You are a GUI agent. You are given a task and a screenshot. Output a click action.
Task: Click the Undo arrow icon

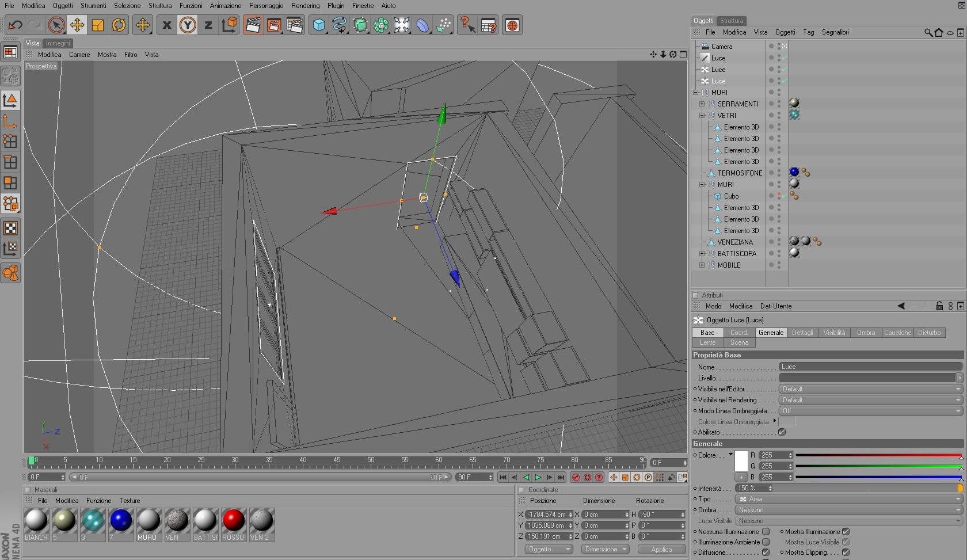[x=16, y=25]
